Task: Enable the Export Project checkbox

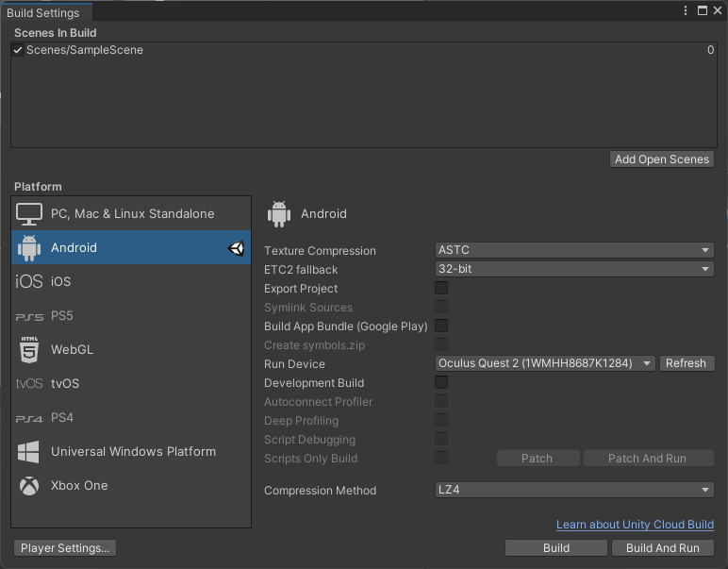Action: (441, 288)
